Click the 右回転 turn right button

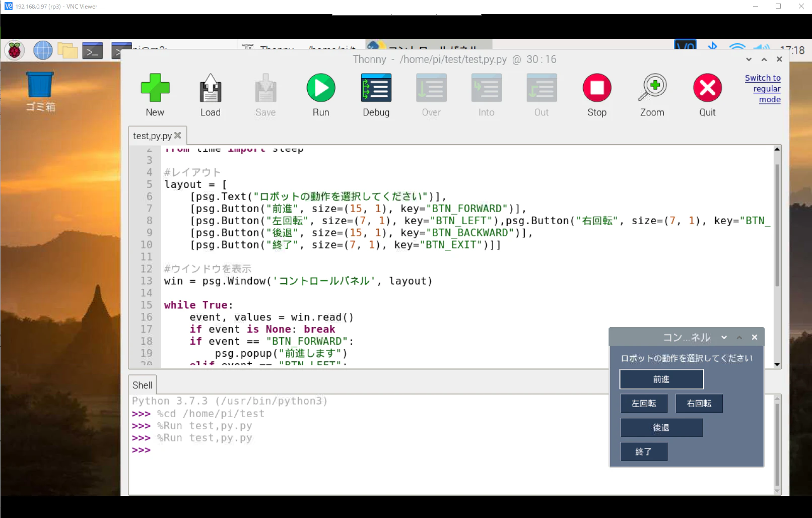699,404
